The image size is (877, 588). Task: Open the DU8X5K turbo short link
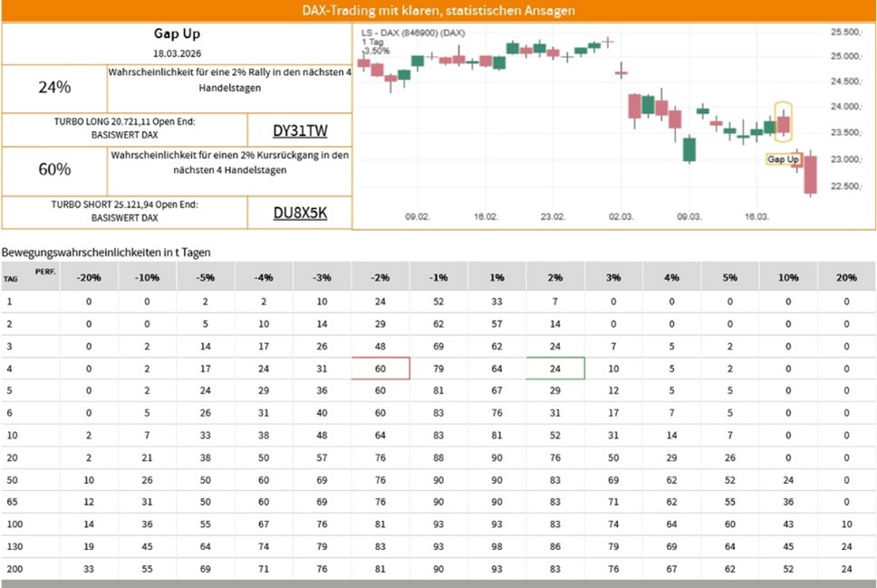click(298, 213)
